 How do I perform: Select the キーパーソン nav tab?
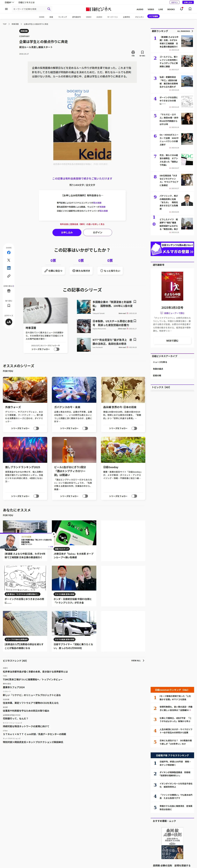pos(112,17)
